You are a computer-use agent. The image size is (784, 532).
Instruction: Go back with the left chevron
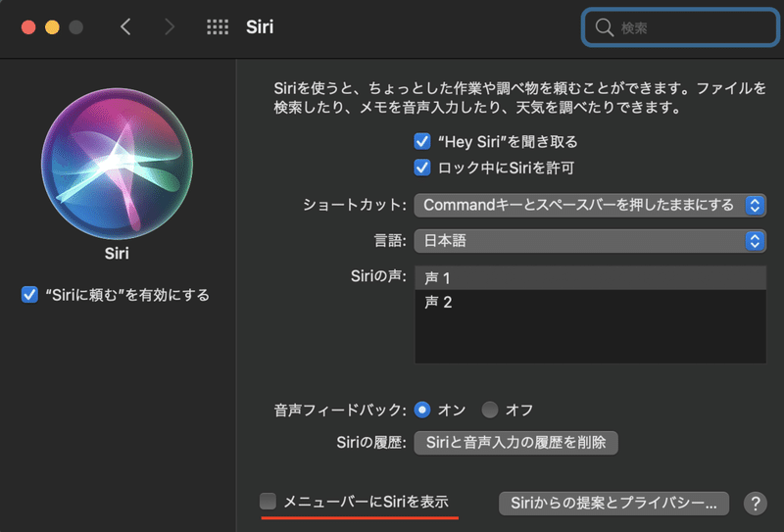[125, 27]
